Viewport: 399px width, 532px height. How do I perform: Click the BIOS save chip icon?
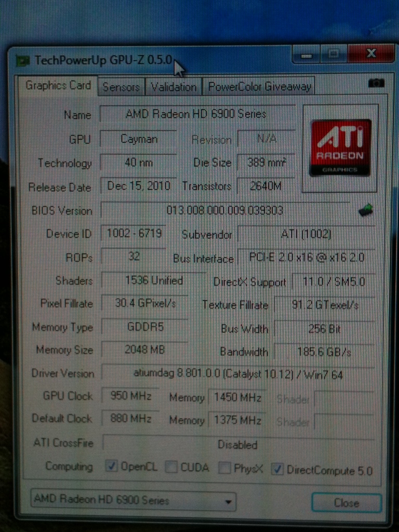(365, 210)
